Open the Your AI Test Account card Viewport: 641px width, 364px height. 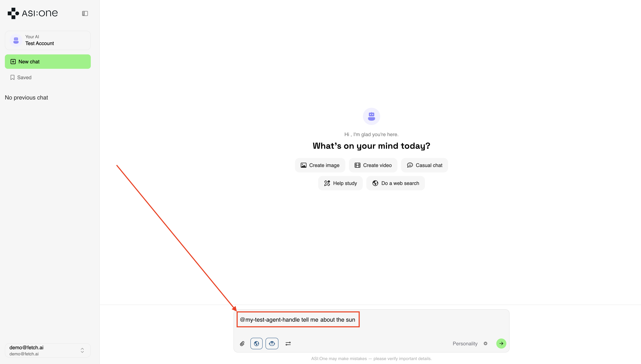click(48, 41)
